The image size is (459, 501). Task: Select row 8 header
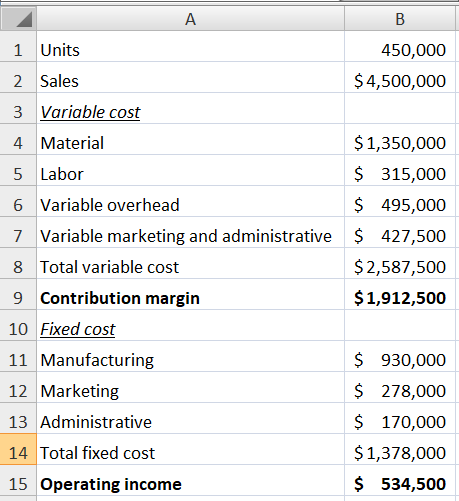pos(18,263)
